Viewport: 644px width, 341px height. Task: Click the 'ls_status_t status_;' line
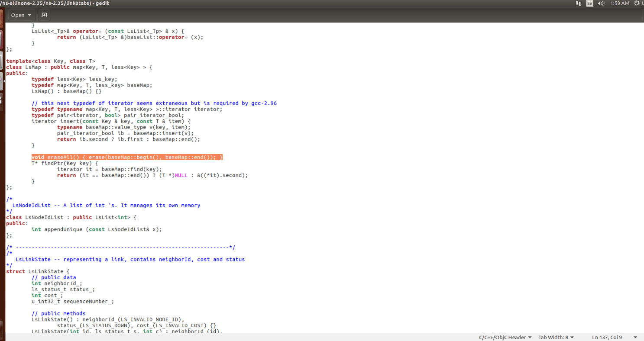click(x=63, y=289)
